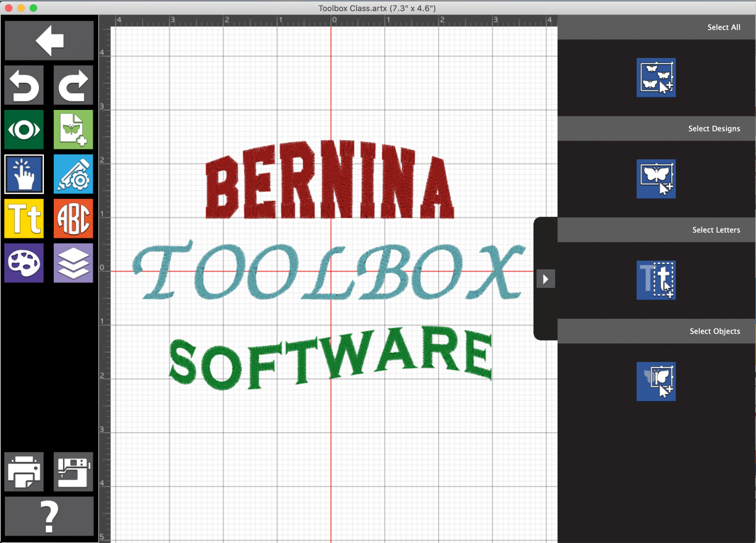Open the color palette tool
The width and height of the screenshot is (756, 543).
(24, 263)
